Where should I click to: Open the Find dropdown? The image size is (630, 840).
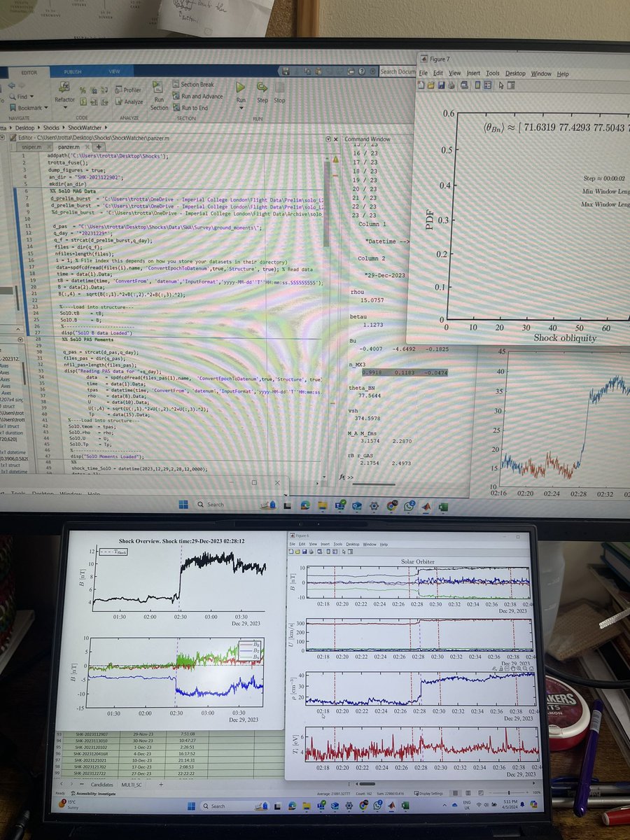[21, 97]
